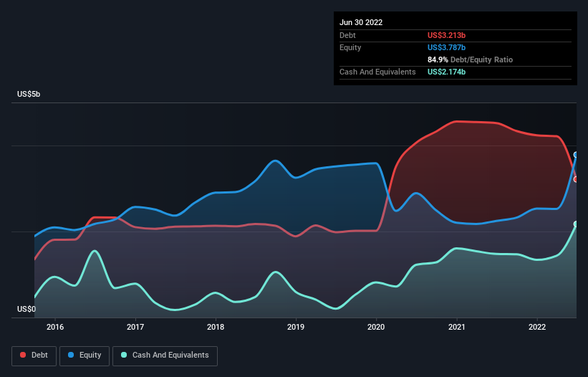The image size is (588, 377).
Task: Click the 2017 x-axis label
Action: (x=135, y=327)
